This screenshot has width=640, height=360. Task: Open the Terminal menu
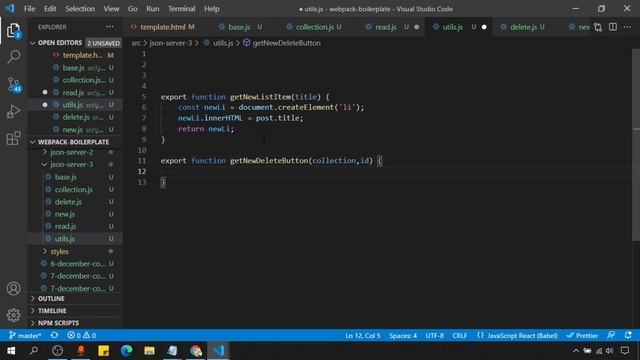tap(182, 9)
